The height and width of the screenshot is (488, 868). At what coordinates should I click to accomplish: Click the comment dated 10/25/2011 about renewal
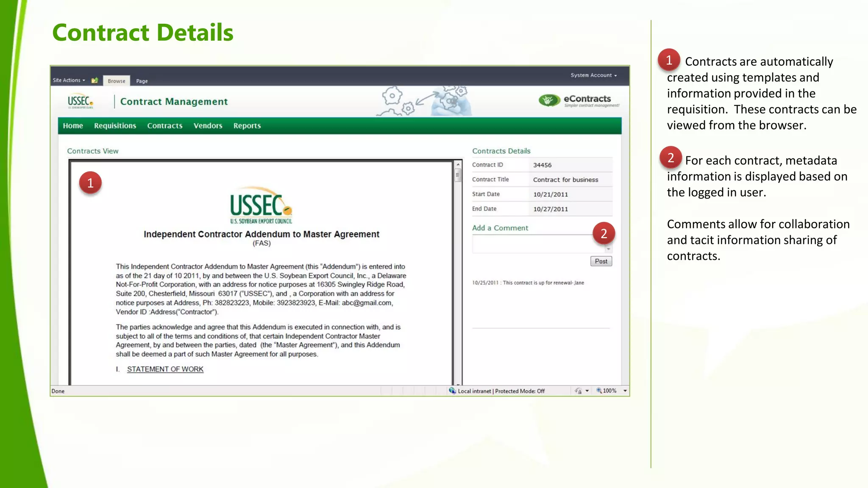coord(528,283)
